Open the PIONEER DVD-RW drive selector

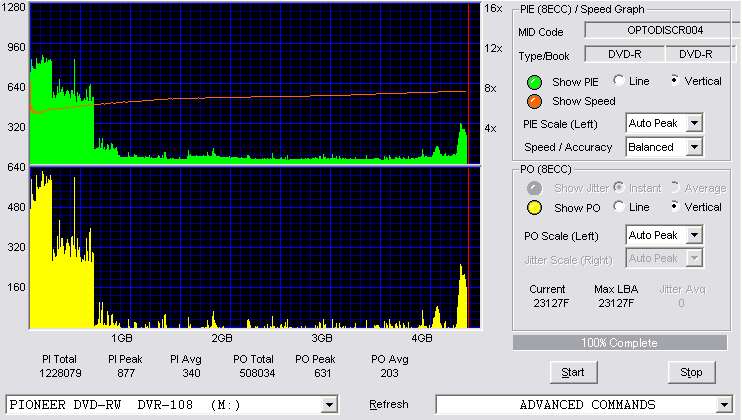(329, 405)
